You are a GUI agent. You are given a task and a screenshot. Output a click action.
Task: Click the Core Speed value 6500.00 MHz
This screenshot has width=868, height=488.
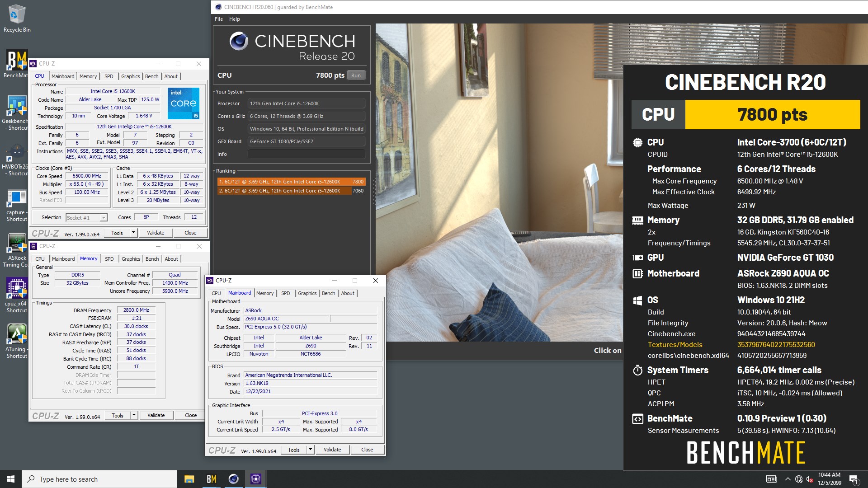pyautogui.click(x=87, y=176)
